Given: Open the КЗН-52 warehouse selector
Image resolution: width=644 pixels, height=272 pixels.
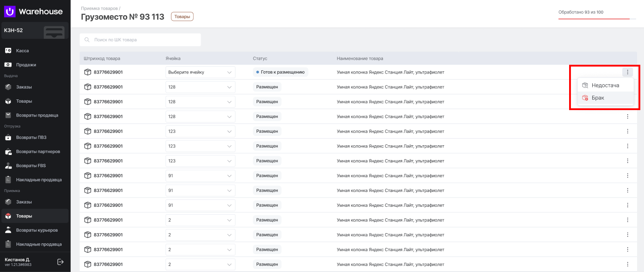Looking at the screenshot, I should (x=35, y=31).
